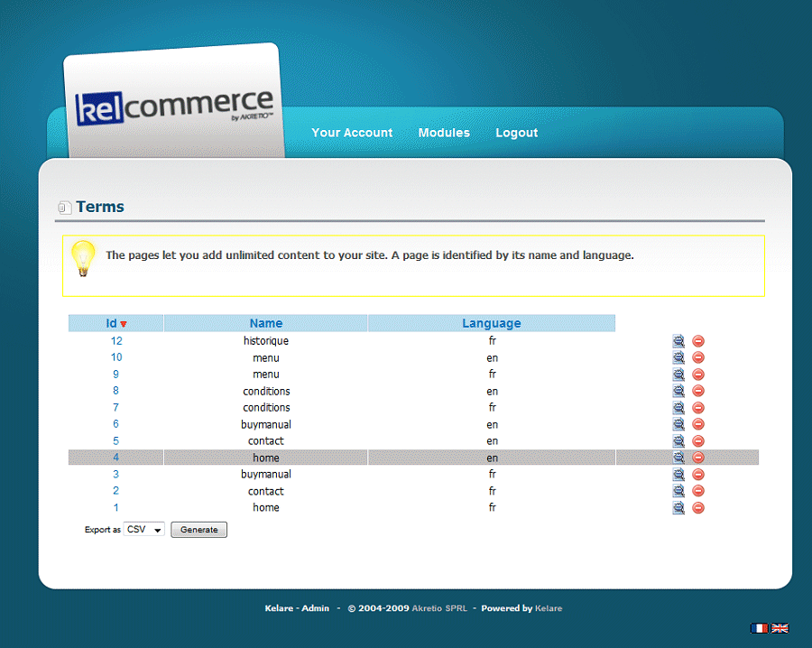The image size is (812, 648).
Task: Delete the historique page with red icon
Action: [698, 341]
